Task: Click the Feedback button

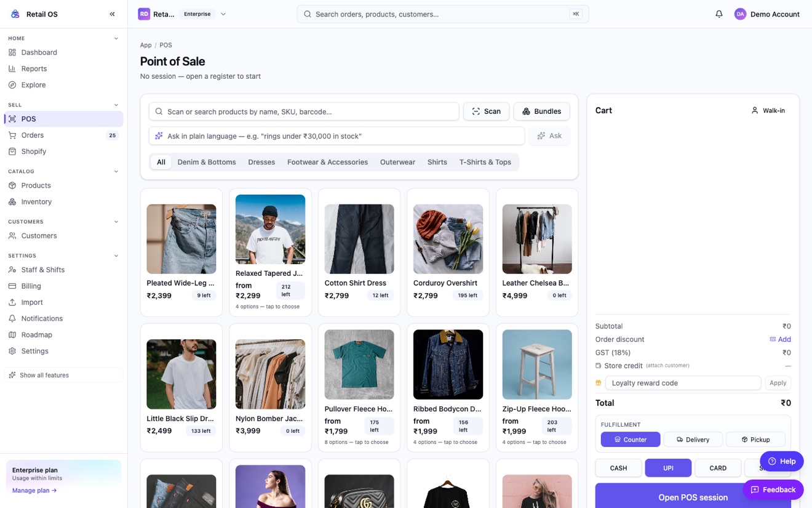Action: pos(773,490)
